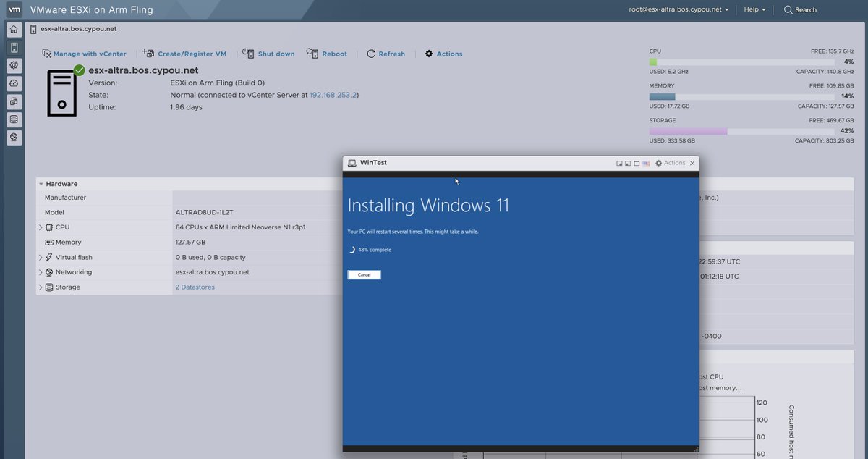
Task: Open the WinTest Actions menu
Action: [x=670, y=163]
